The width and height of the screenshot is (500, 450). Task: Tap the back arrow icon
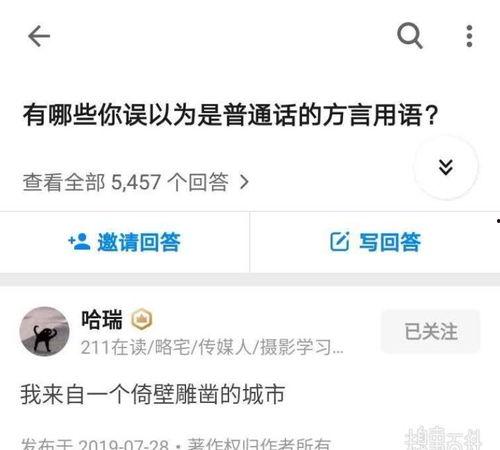[39, 36]
